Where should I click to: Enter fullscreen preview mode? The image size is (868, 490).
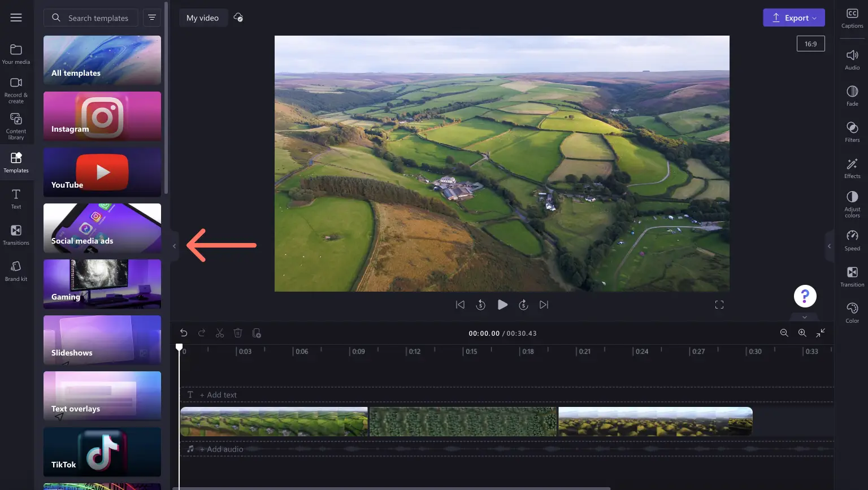click(719, 305)
